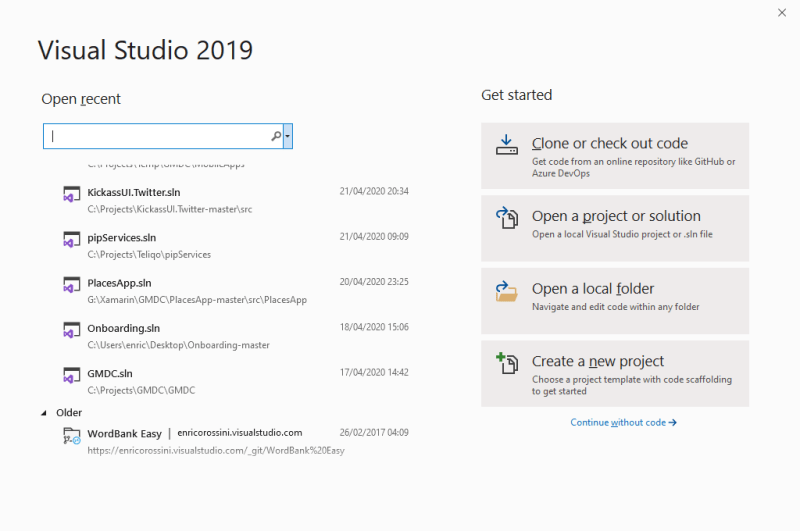Choose Open a local folder

pos(615,301)
